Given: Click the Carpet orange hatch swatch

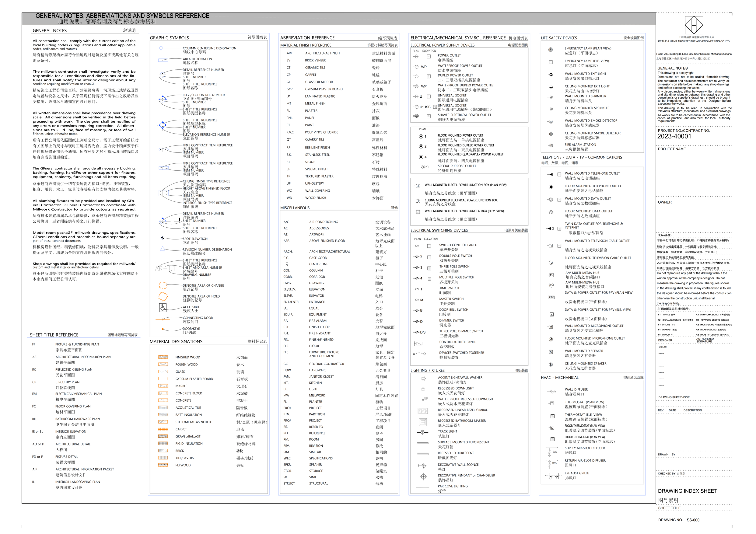Looking at the screenshot, I should pos(163,429).
